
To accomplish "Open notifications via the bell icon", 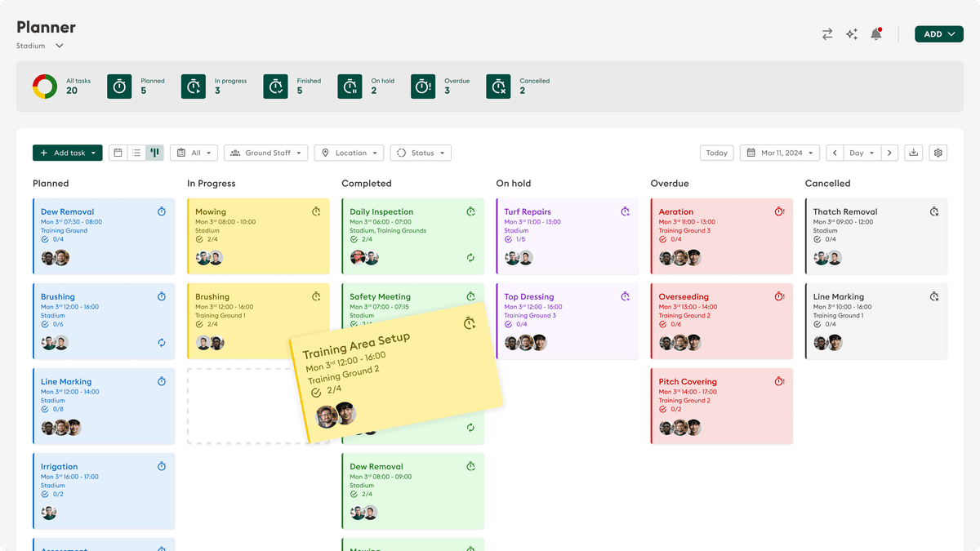I will (x=876, y=33).
